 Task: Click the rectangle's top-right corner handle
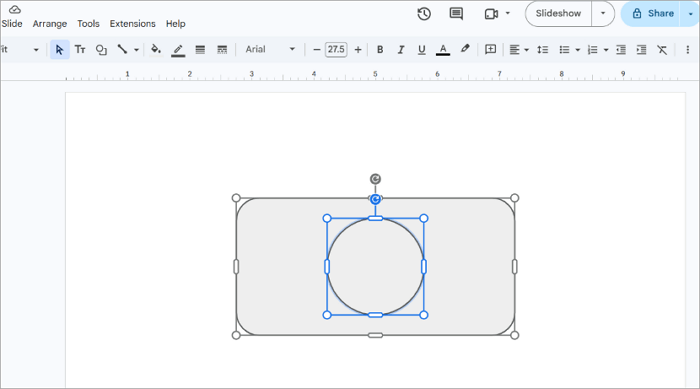pyautogui.click(x=514, y=198)
